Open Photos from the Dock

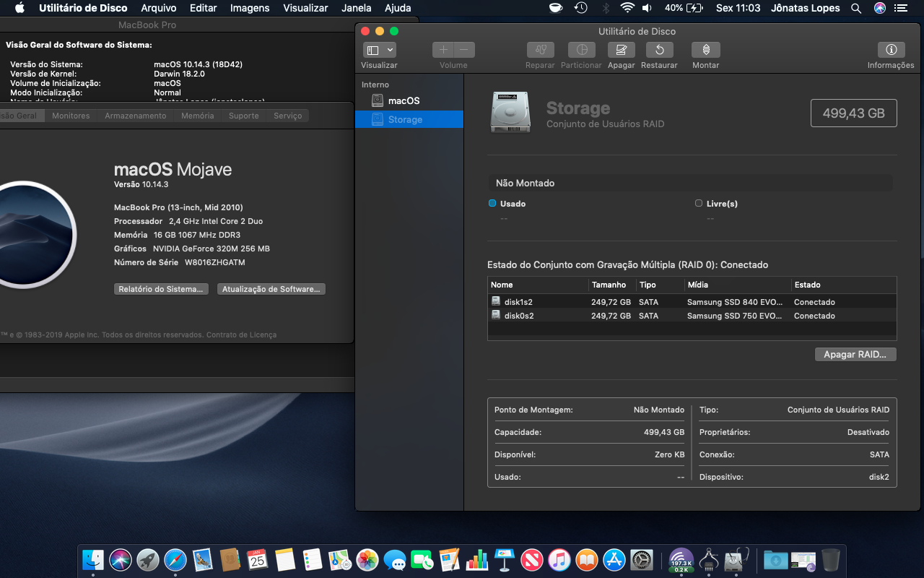(x=367, y=559)
